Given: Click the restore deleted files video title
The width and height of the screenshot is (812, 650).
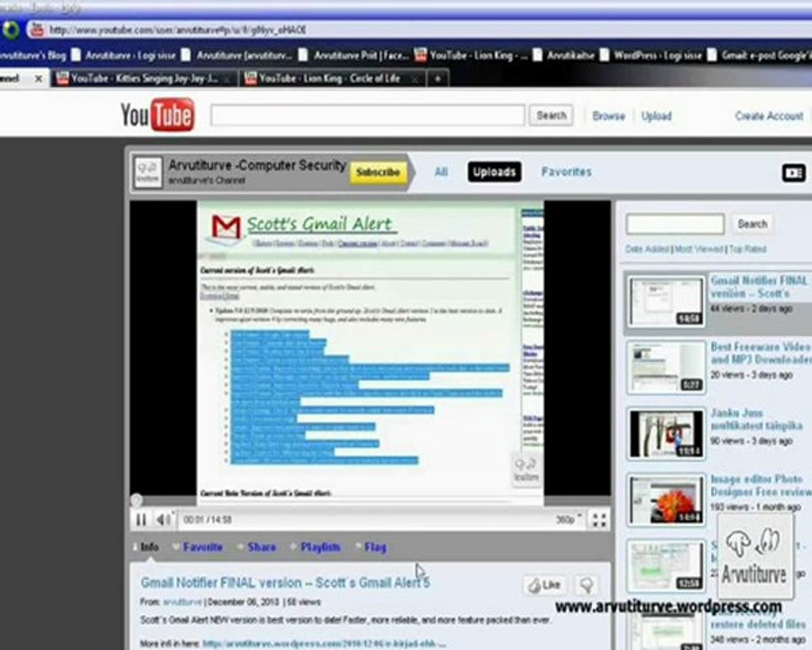Looking at the screenshot, I should tap(758, 624).
